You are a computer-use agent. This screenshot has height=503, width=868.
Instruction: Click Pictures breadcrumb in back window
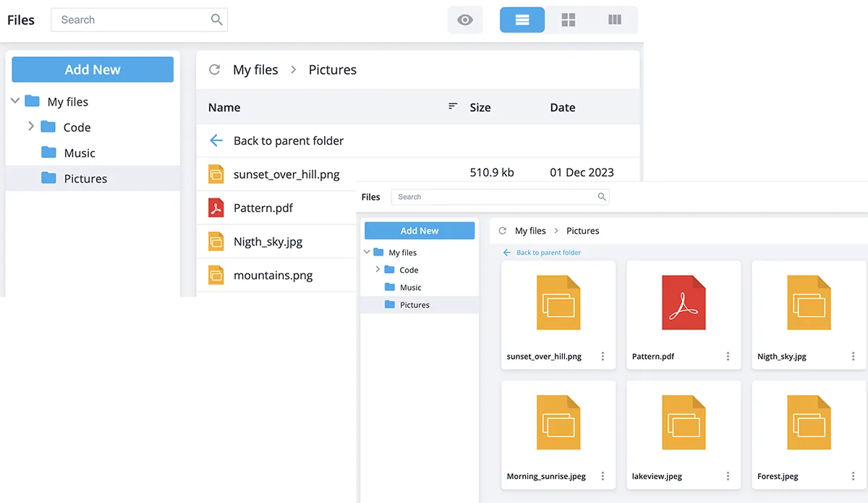pos(333,69)
